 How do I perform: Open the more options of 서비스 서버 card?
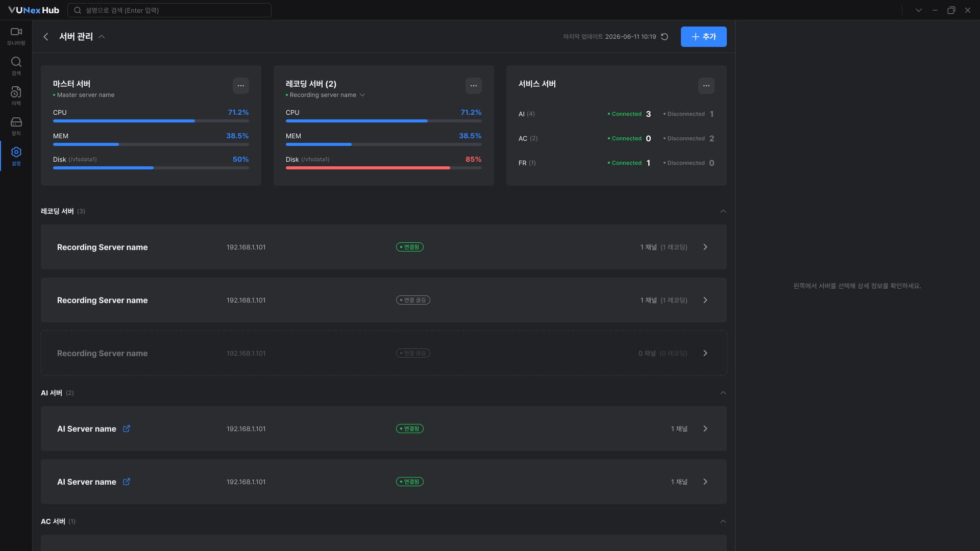tap(706, 86)
